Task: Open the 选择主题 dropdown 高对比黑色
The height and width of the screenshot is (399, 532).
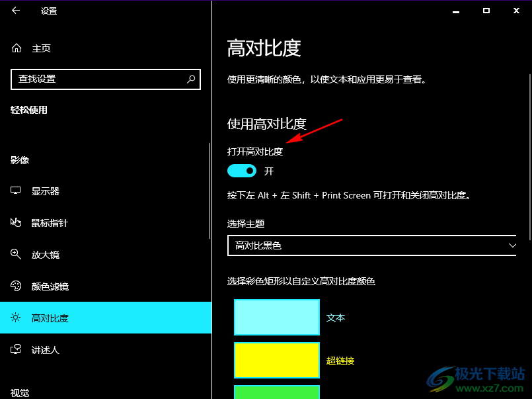Action: (x=371, y=245)
